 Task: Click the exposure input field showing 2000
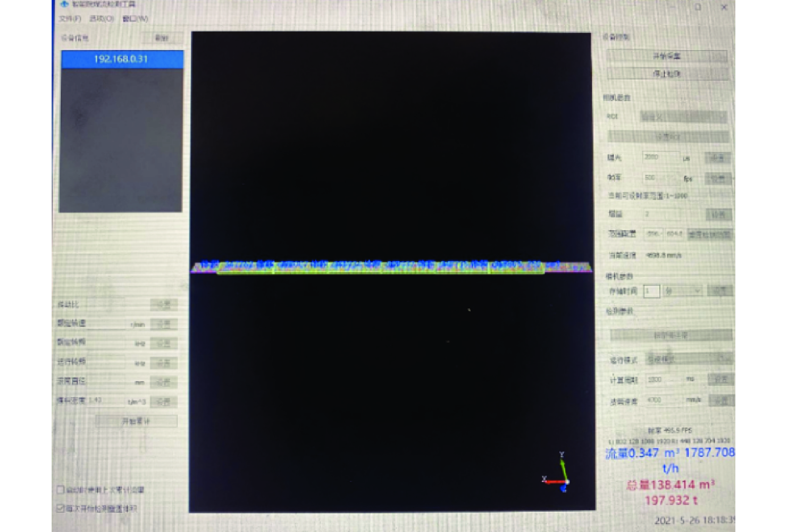click(x=660, y=157)
